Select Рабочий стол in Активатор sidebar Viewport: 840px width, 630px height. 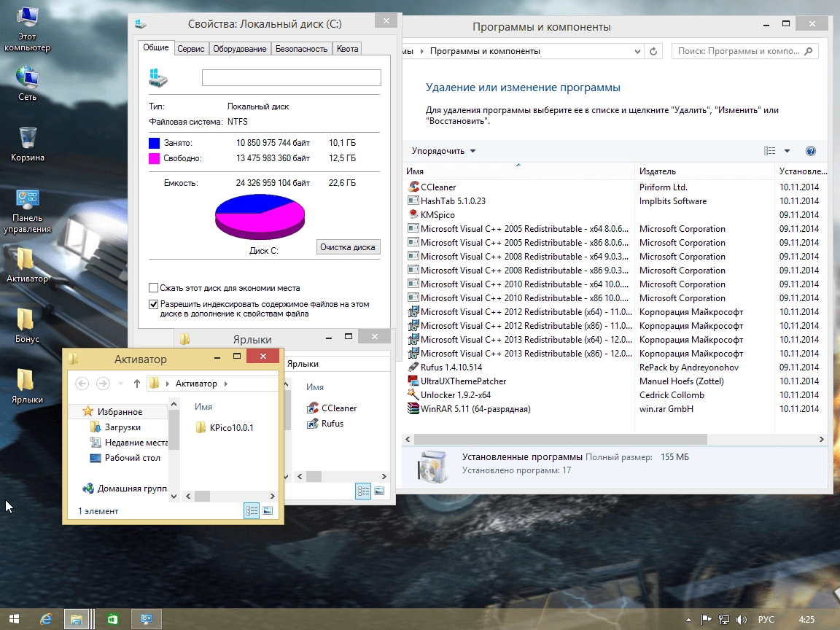point(125,458)
